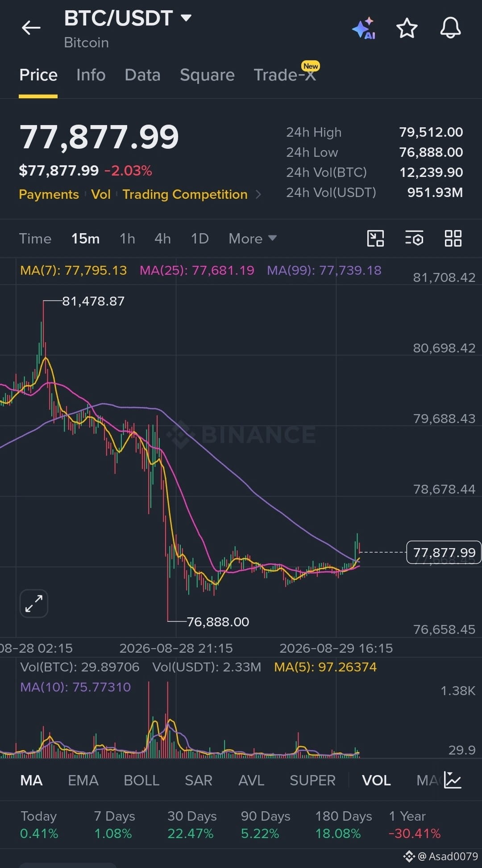Switch to the Info tab
The image size is (482, 868).
(91, 75)
